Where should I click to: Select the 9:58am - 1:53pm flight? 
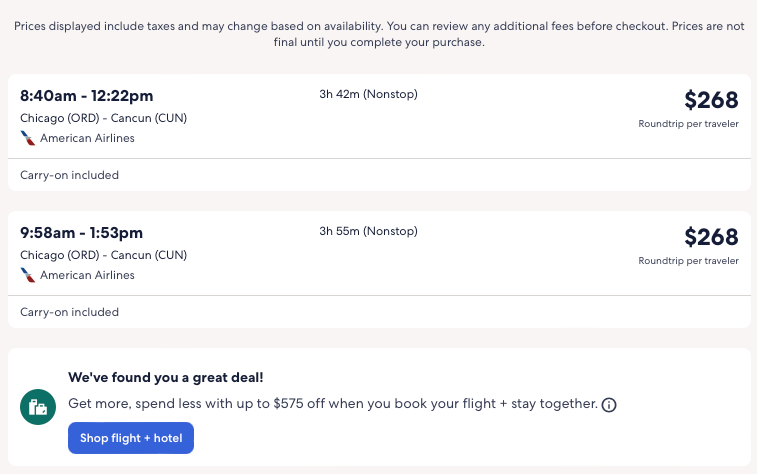pyautogui.click(x=81, y=233)
